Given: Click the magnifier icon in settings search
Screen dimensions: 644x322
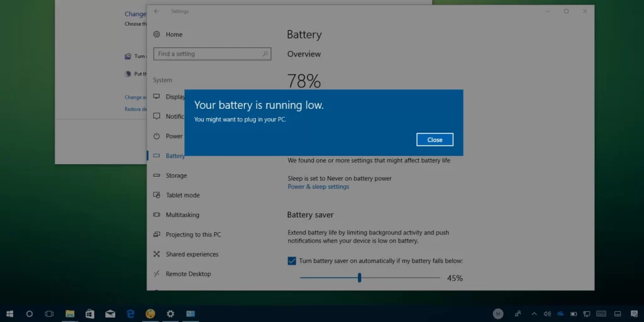Looking at the screenshot, I should point(265,54).
